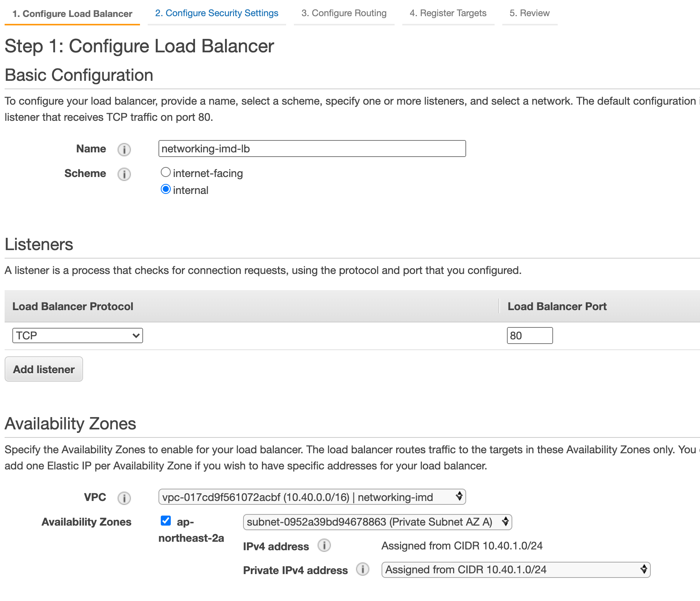Click the Add listener button
The width and height of the screenshot is (700, 601).
tap(44, 369)
